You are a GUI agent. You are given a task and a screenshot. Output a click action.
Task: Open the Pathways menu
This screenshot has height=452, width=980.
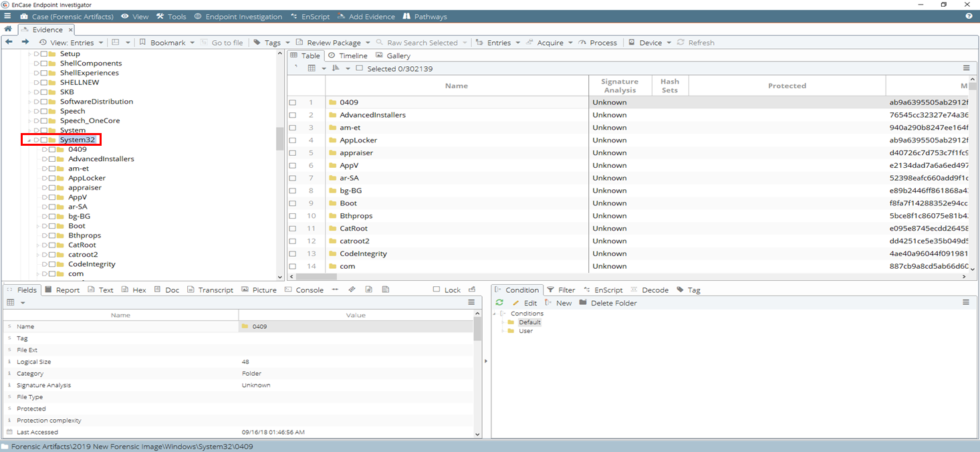coord(424,16)
